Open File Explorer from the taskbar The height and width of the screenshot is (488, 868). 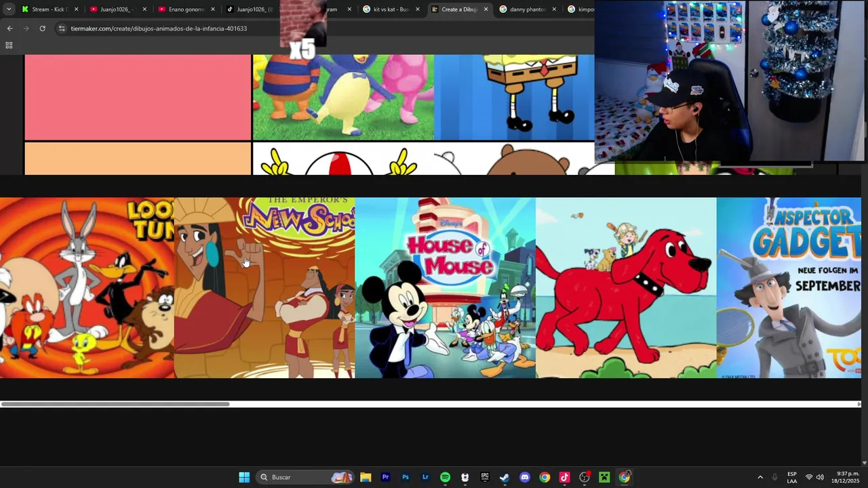[366, 477]
